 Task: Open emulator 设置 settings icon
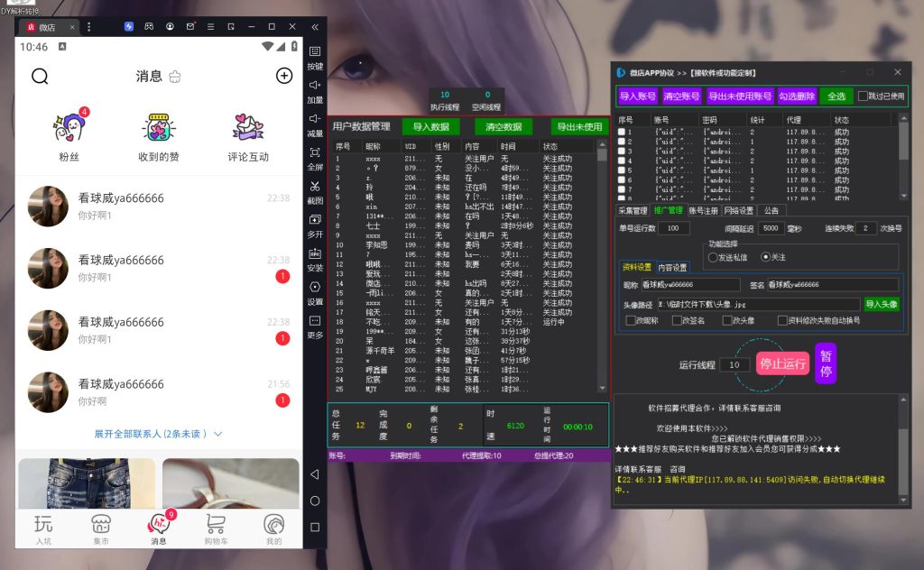[315, 292]
